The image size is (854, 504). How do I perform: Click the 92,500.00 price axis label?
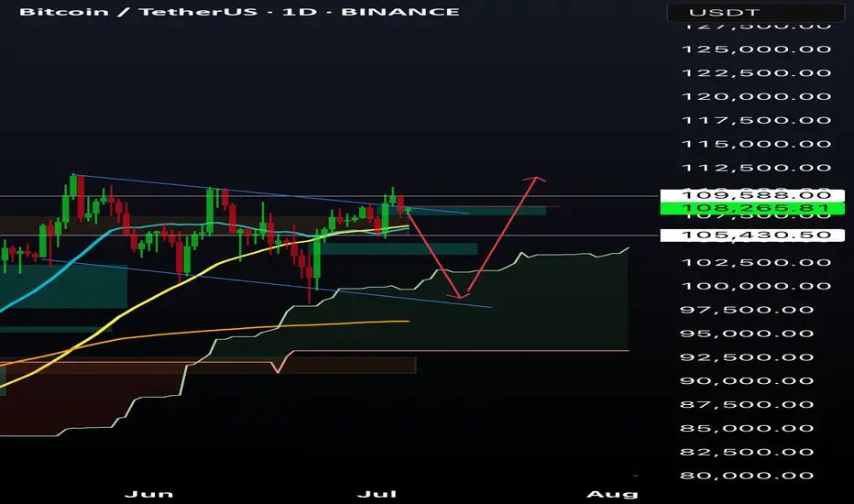point(748,357)
